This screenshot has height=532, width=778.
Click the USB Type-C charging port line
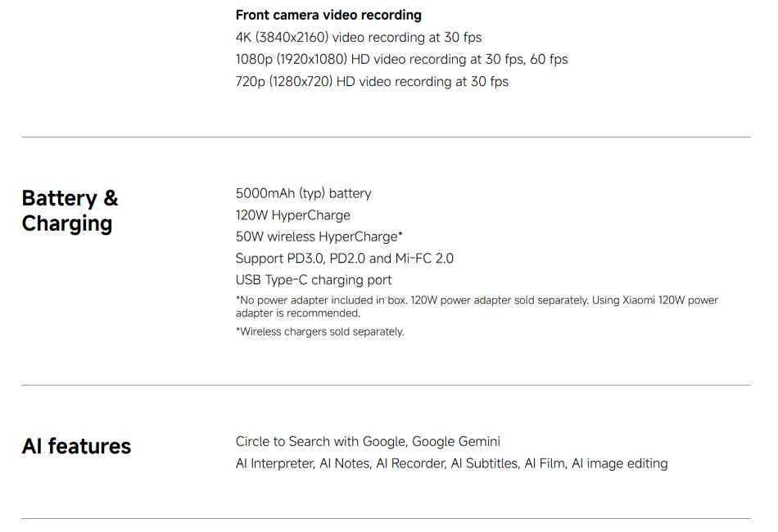click(x=314, y=280)
